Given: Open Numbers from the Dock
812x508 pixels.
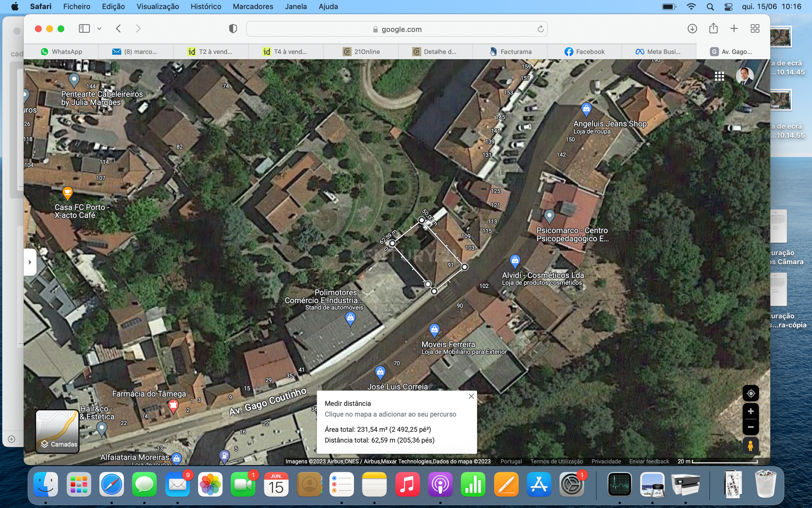Looking at the screenshot, I should (x=473, y=484).
